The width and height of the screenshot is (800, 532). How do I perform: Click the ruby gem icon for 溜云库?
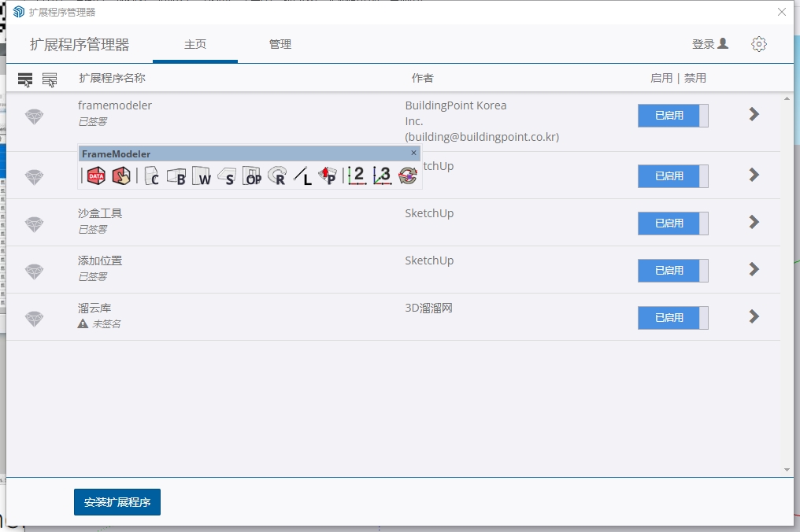point(34,319)
